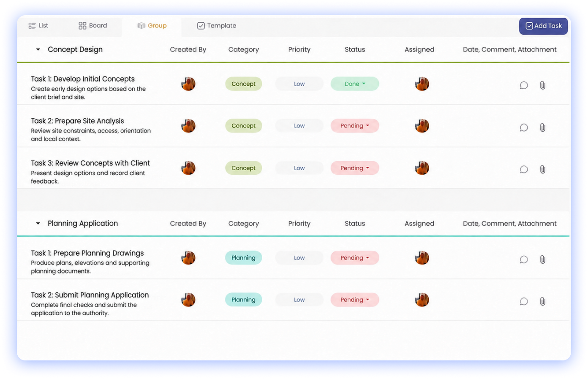The image size is (588, 379).
Task: Click Priority column header in Concept Design group
Action: coord(299,49)
